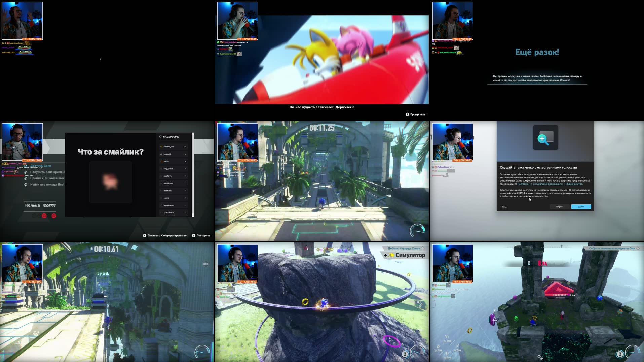644x362 pixels.
Task: Dismiss the voices dialog with Закрыть
Action: 560,206
